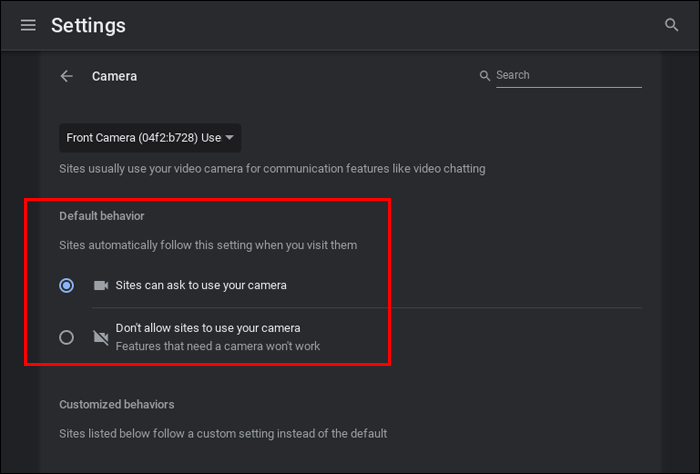Click the magnifier icon next to Search field
The width and height of the screenshot is (700, 474).
pos(485,76)
